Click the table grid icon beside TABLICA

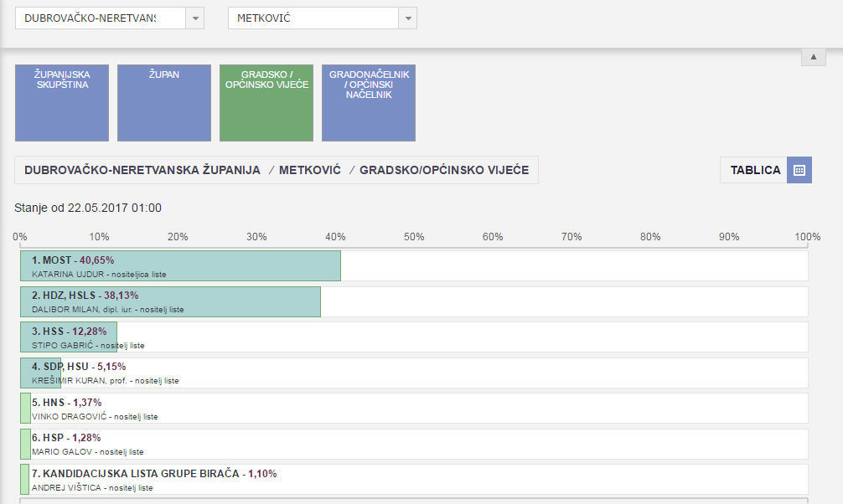click(799, 170)
